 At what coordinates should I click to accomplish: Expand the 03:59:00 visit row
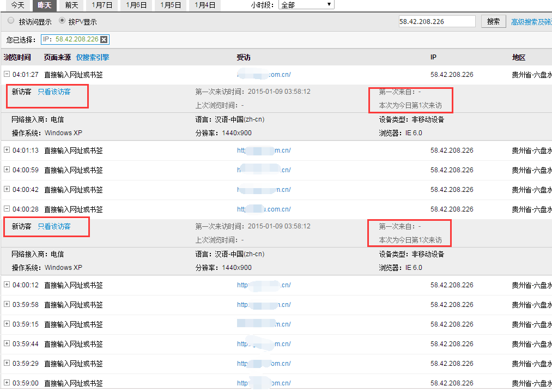[7, 383]
